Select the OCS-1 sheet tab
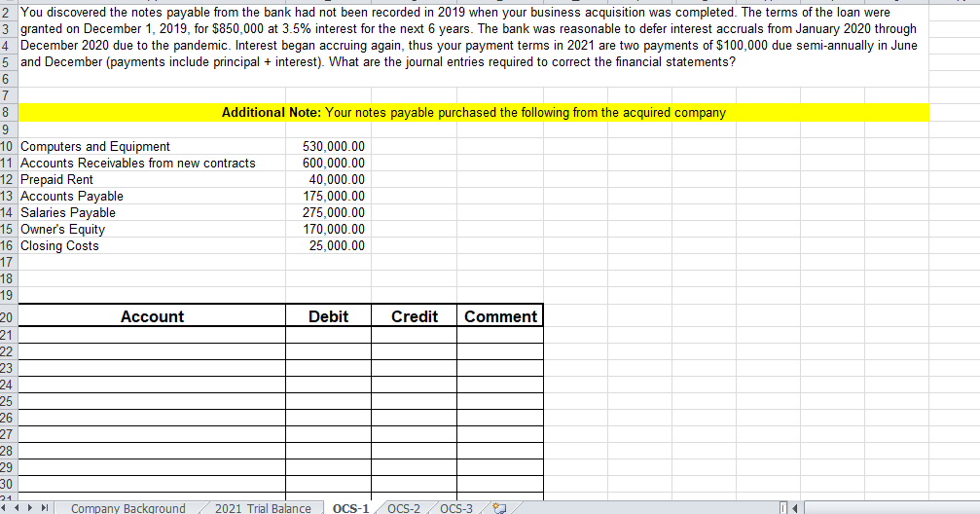The image size is (980, 514). (x=350, y=508)
